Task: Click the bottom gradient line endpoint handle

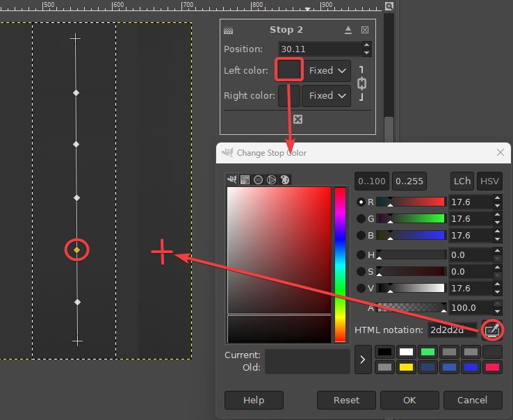Action: point(77,341)
